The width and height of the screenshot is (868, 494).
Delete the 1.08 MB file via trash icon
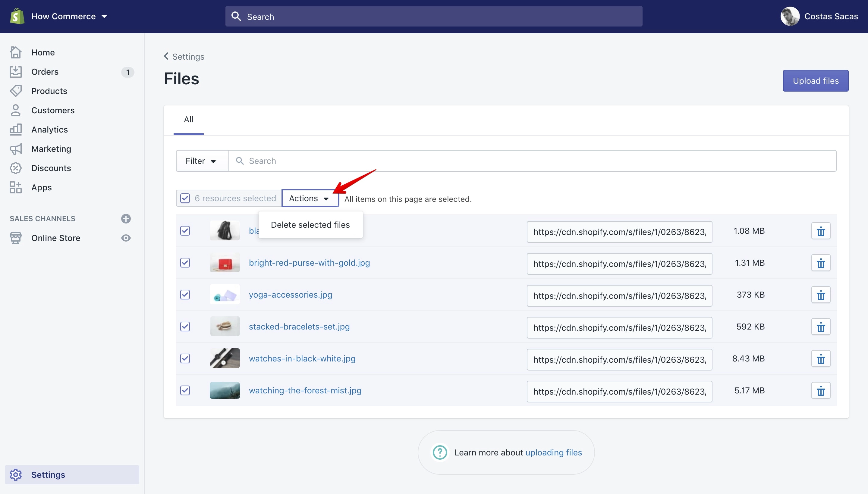point(821,231)
